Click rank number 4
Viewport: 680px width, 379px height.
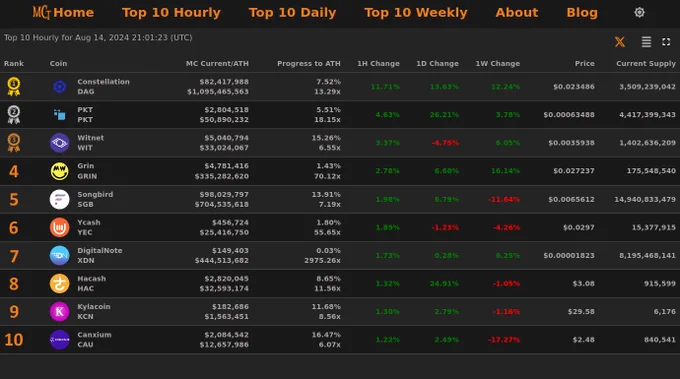tap(14, 171)
